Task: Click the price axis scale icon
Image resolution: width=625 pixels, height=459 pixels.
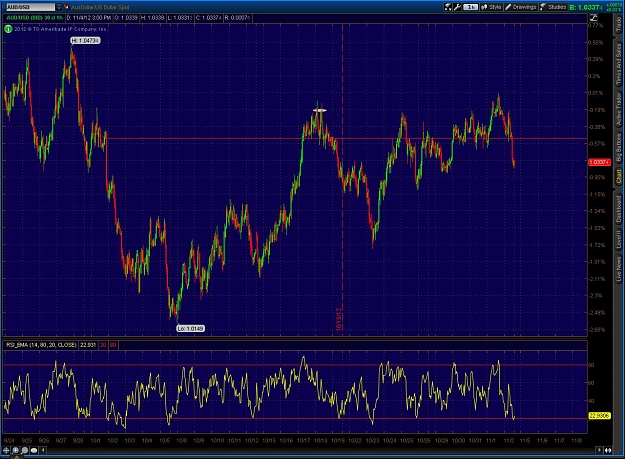Action: pyautogui.click(x=593, y=18)
